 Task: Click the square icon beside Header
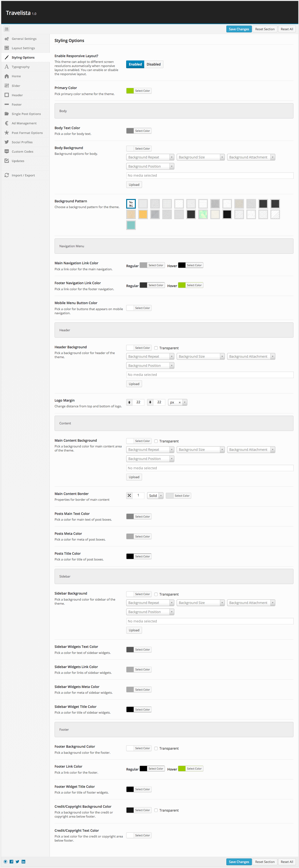pos(7,95)
